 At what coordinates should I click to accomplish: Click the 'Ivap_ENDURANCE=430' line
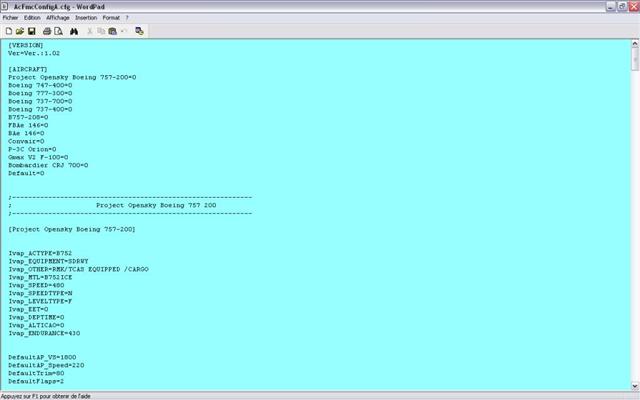(x=44, y=333)
